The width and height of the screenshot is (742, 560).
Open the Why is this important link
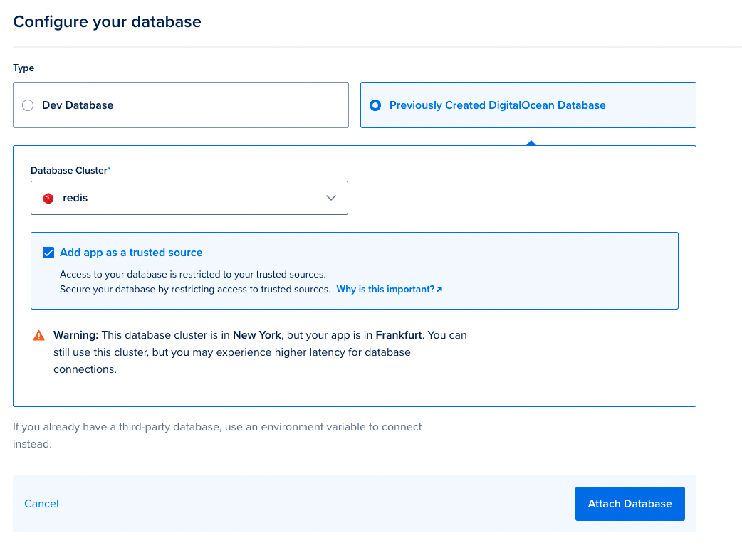pos(390,290)
